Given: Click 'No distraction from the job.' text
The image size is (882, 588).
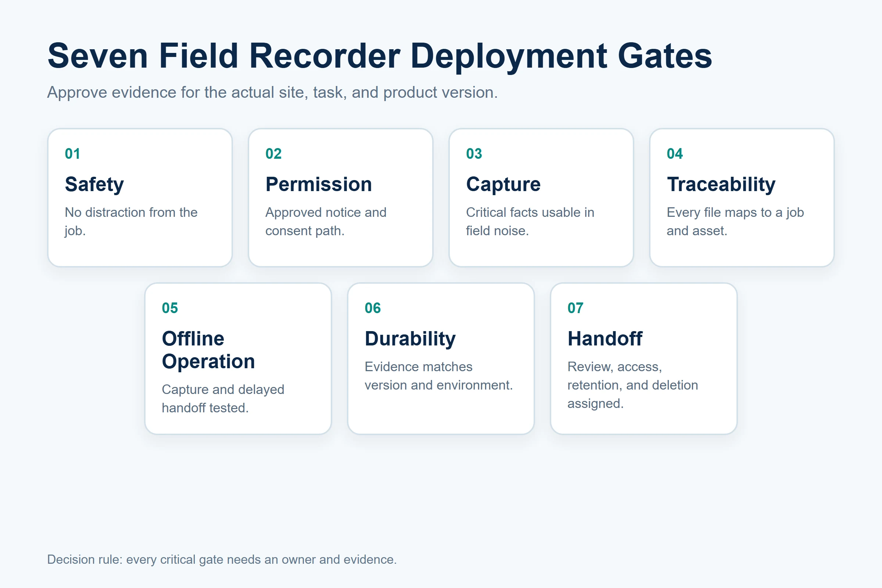Looking at the screenshot, I should (131, 221).
